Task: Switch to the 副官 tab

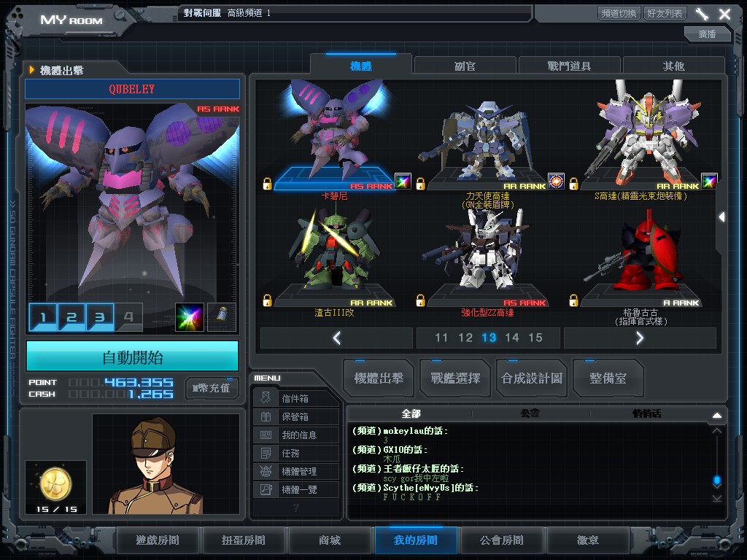Action: click(465, 66)
